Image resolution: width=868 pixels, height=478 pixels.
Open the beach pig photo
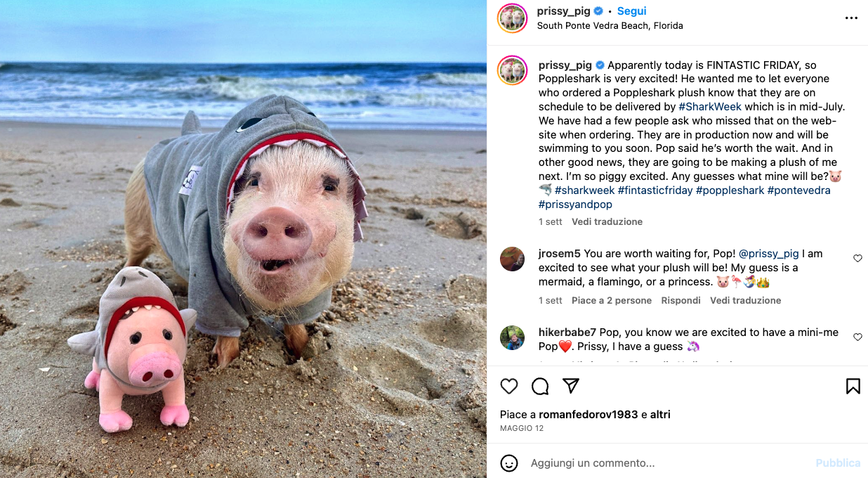click(x=243, y=239)
